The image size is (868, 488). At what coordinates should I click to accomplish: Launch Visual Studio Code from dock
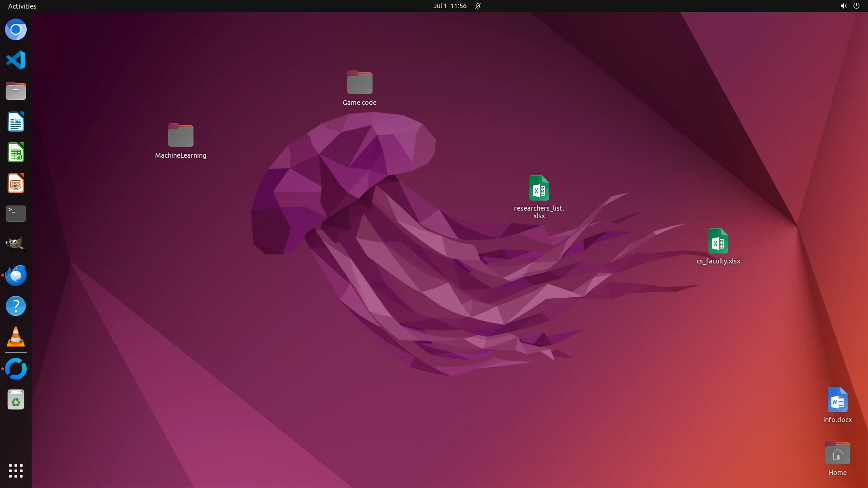[16, 60]
